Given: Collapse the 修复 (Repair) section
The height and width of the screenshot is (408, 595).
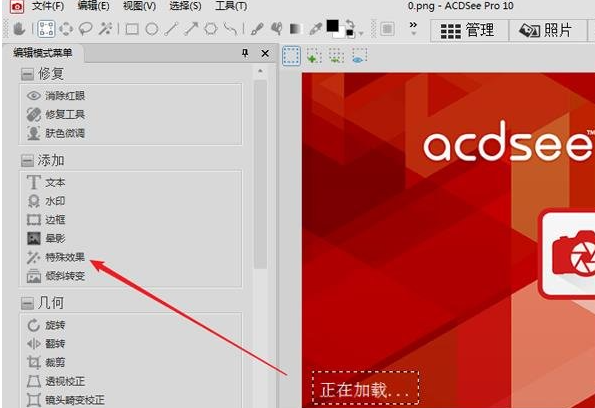Looking at the screenshot, I should pos(27,74).
